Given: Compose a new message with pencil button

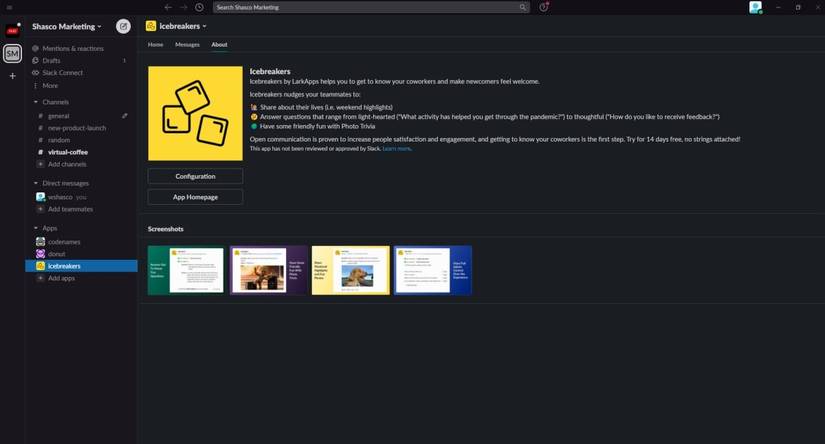Looking at the screenshot, I should click(x=123, y=26).
